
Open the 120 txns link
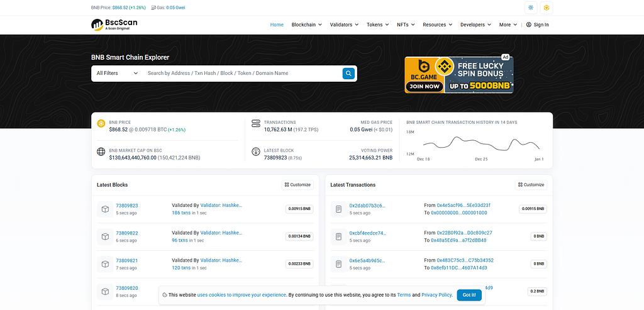pyautogui.click(x=181, y=268)
